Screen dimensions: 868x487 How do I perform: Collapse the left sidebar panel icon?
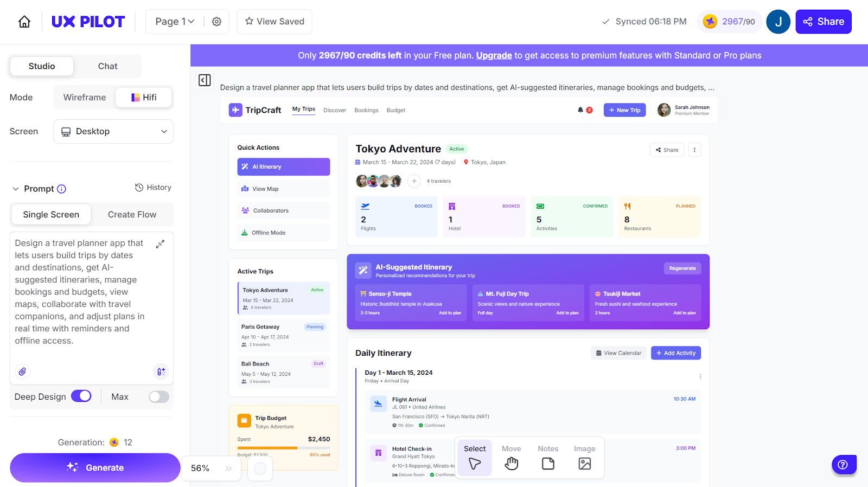coord(205,80)
